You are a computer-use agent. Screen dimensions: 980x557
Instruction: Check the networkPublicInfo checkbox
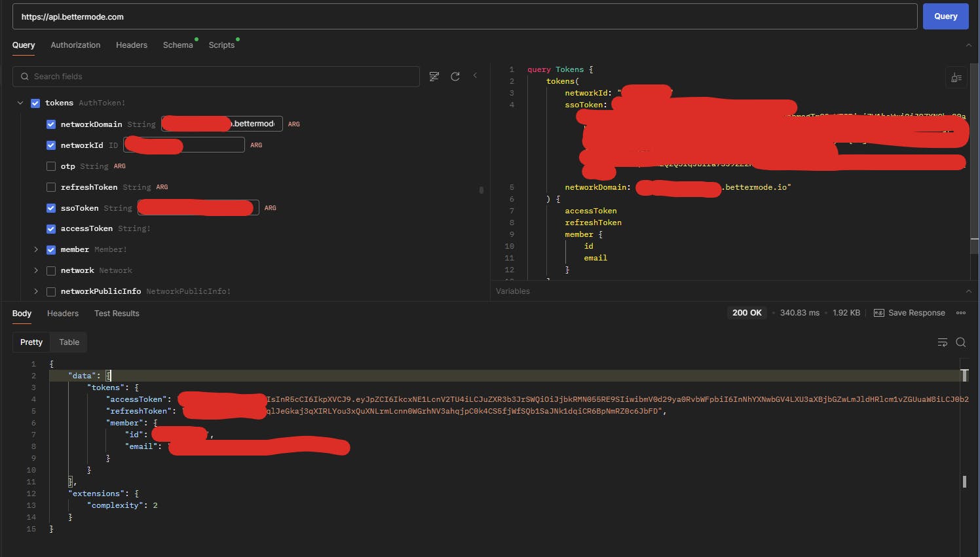pos(51,292)
